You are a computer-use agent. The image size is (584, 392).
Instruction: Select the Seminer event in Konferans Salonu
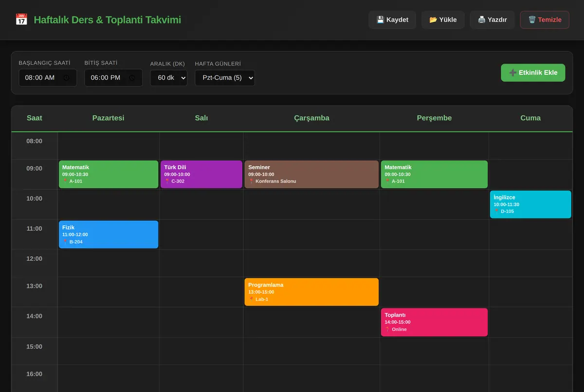(311, 174)
